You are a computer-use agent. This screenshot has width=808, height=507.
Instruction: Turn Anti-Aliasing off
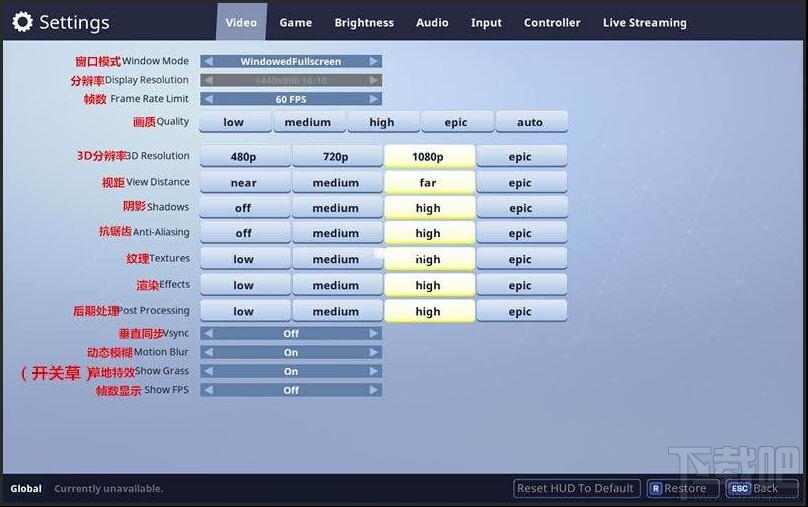[x=245, y=233]
